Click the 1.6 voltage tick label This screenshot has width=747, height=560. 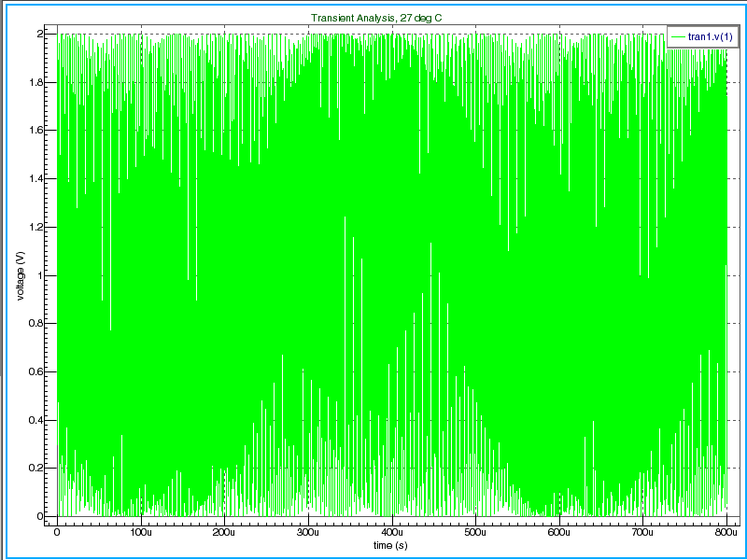[36, 131]
